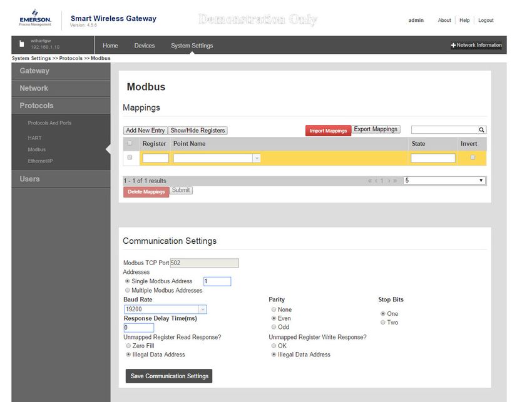The width and height of the screenshot is (532, 402).
Task: Click the admin user label
Action: [416, 21]
